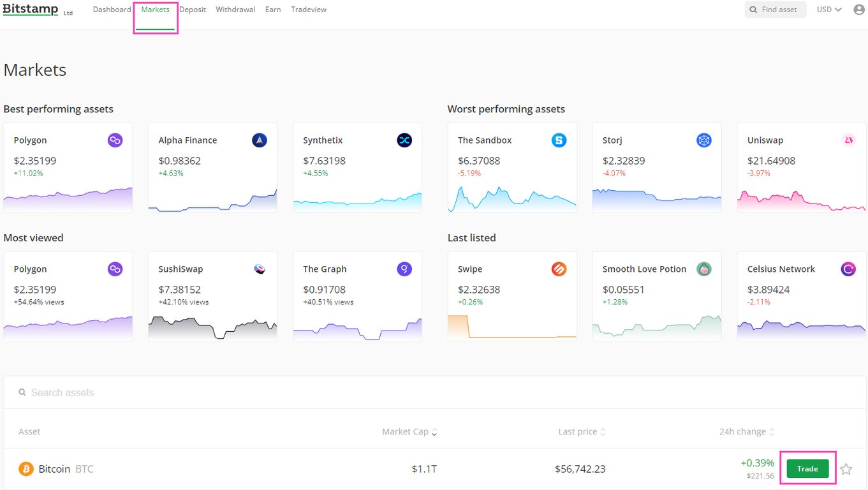
Task: Click the Uniswap logo icon
Action: pyautogui.click(x=848, y=140)
